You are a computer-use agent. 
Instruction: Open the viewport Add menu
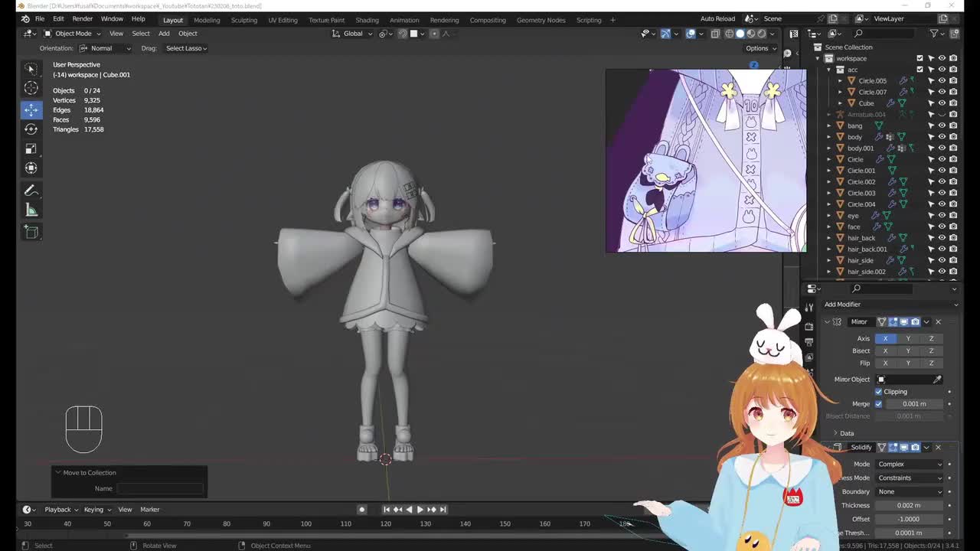coord(164,34)
